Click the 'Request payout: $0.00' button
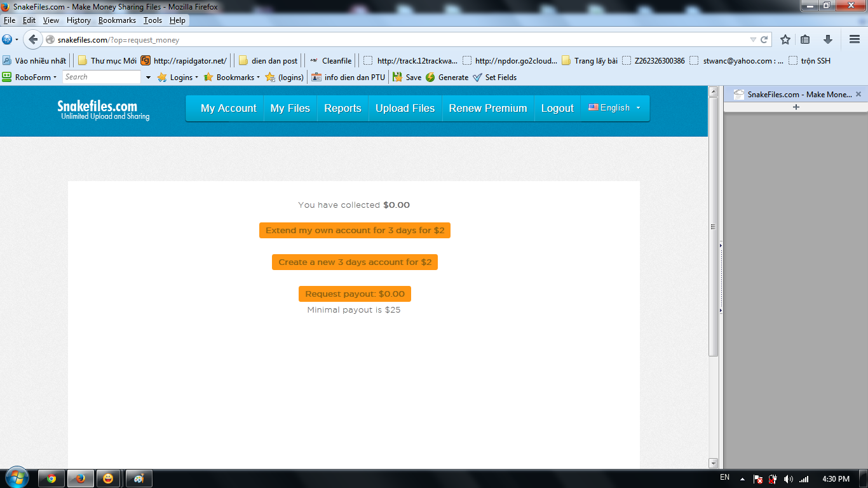The image size is (868, 488). pos(355,294)
